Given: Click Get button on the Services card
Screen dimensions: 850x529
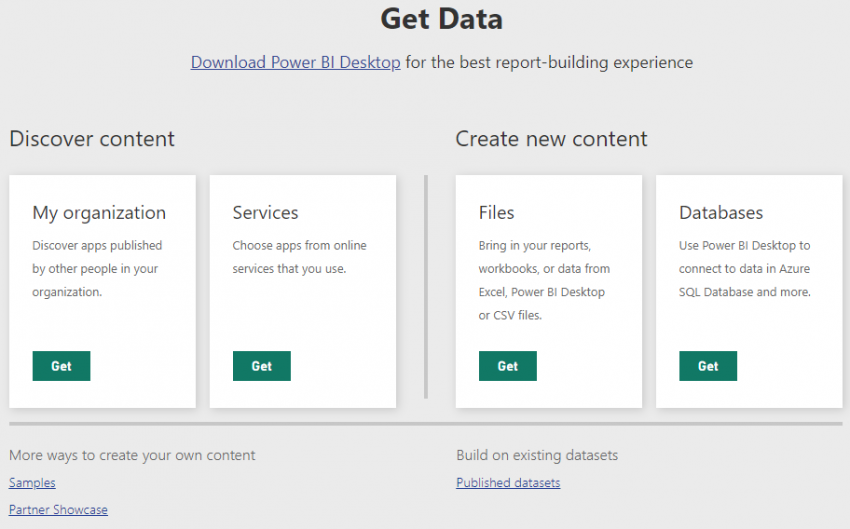Looking at the screenshot, I should pos(262,366).
